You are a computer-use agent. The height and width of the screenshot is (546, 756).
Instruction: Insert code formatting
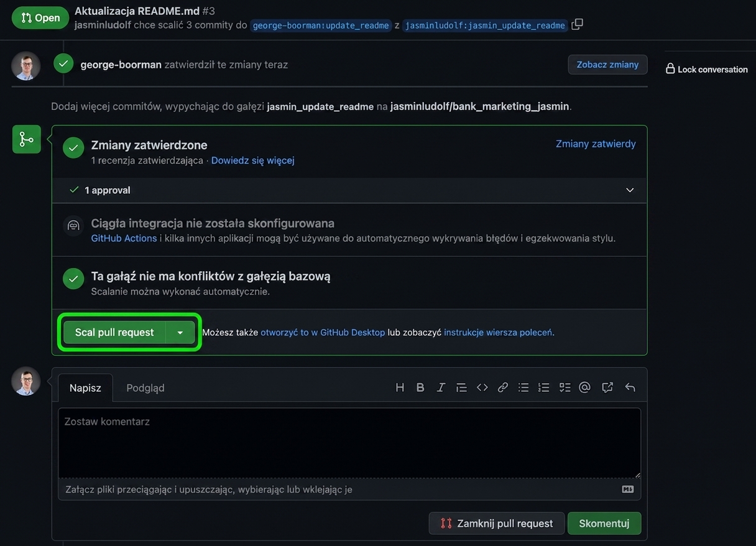[482, 387]
